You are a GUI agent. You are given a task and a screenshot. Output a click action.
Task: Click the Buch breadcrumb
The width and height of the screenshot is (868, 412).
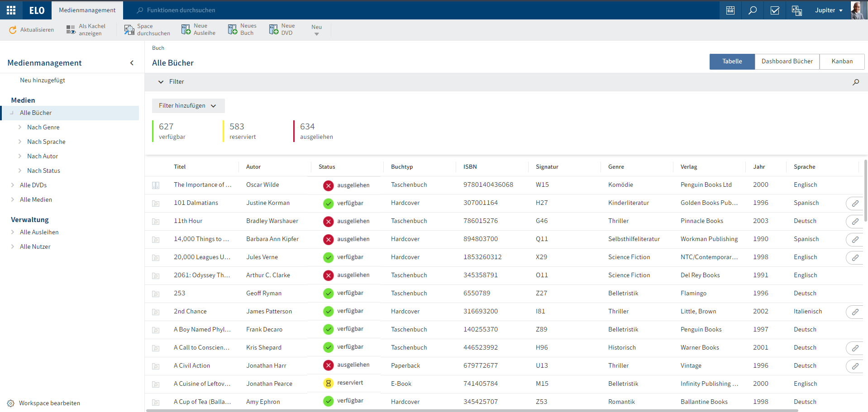pos(158,48)
